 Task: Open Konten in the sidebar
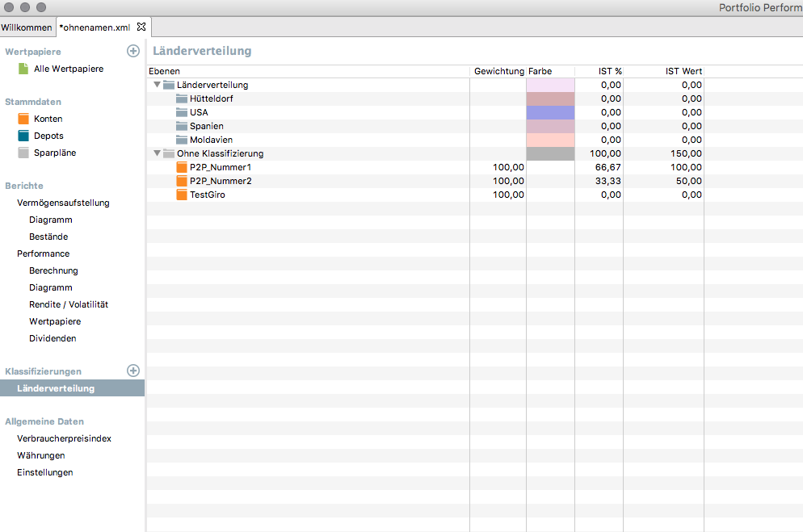[x=48, y=119]
